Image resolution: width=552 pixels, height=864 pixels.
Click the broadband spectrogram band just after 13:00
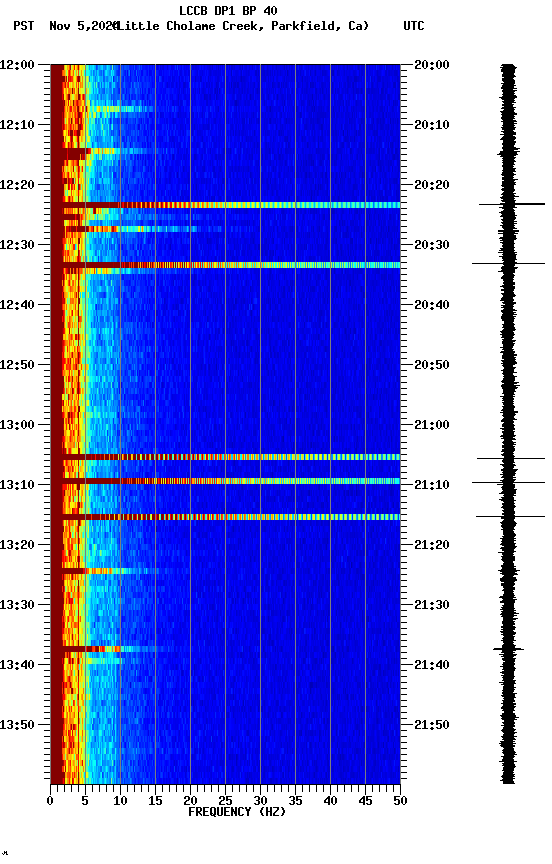point(225,457)
